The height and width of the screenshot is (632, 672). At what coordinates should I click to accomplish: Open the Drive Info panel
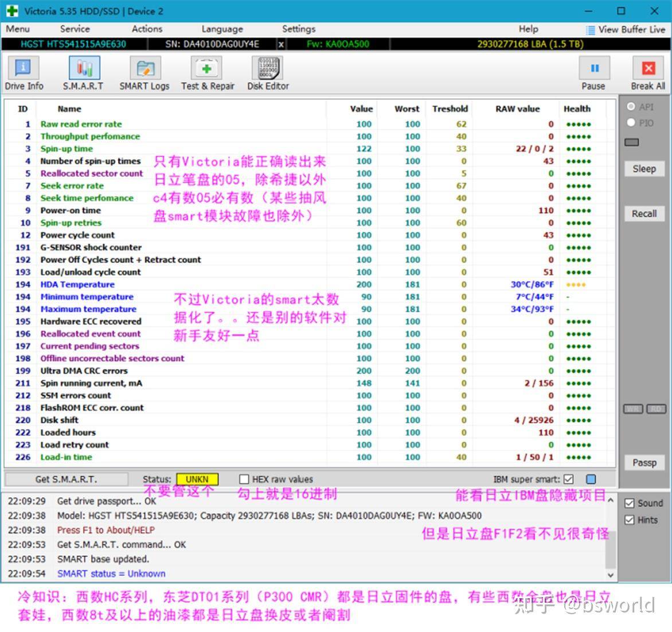pos(24,73)
